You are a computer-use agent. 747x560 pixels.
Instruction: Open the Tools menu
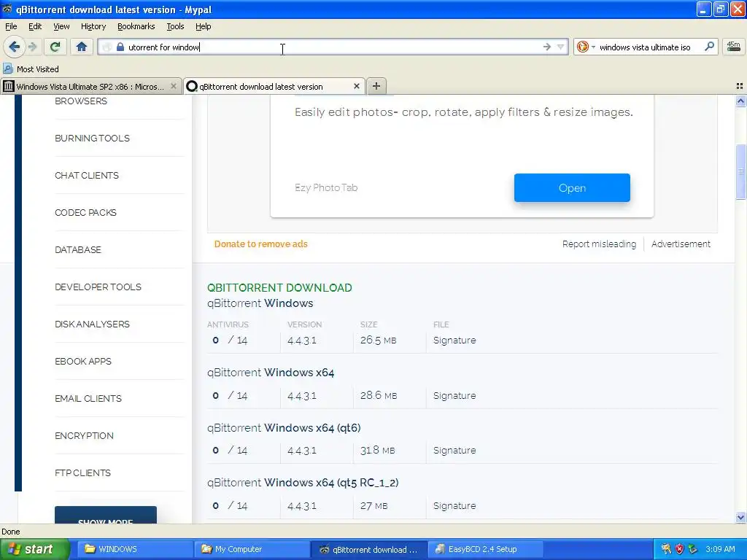(175, 26)
